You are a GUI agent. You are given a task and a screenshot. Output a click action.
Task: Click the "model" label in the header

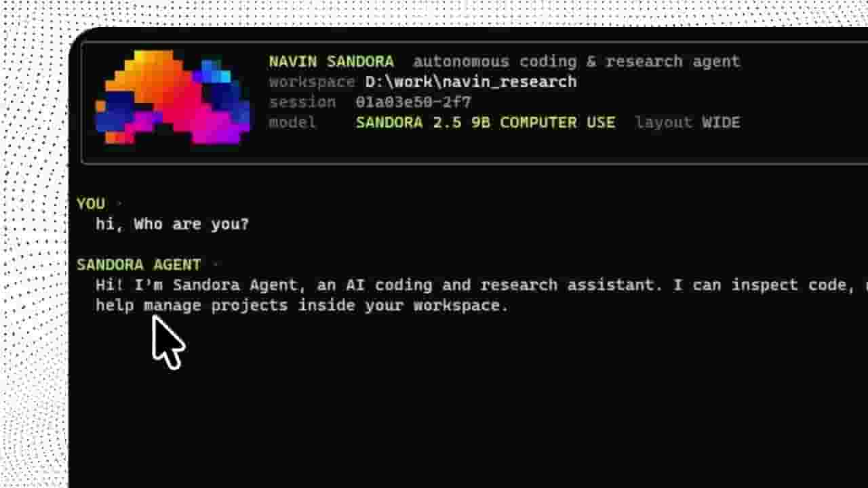point(292,123)
